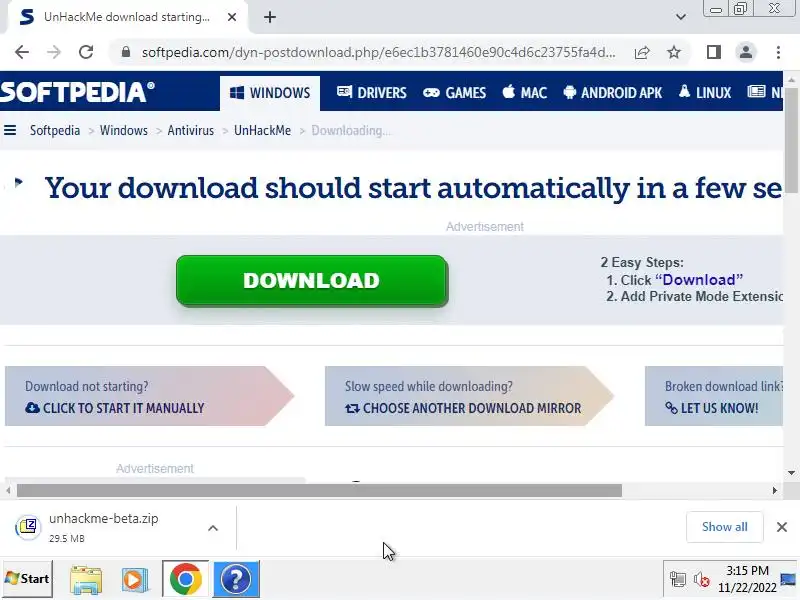Click the browser Back arrow

coord(22,52)
